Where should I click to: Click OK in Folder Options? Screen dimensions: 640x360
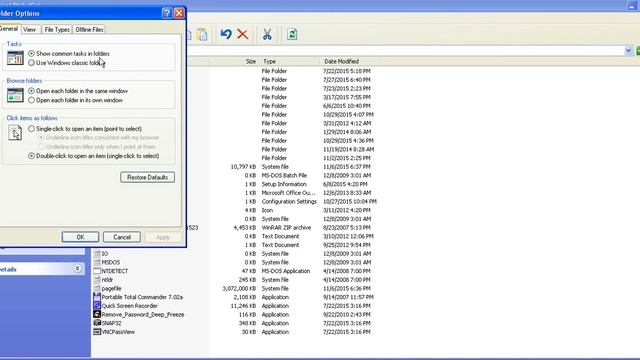click(x=80, y=237)
